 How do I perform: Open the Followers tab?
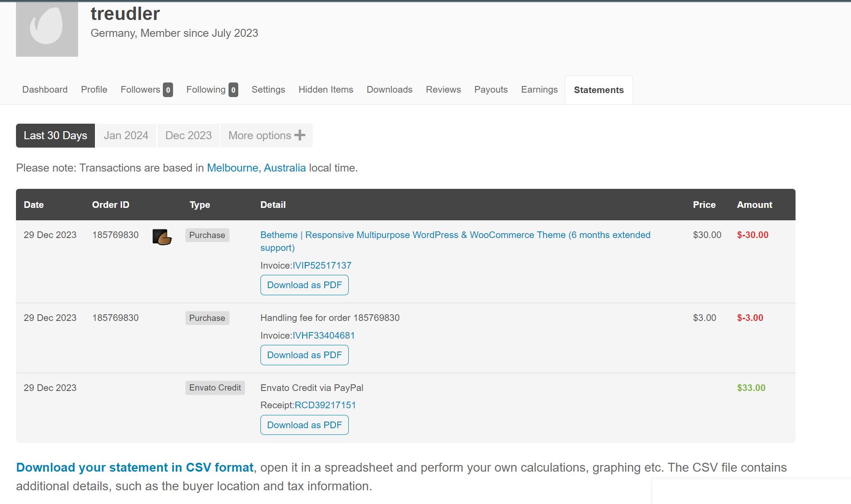click(146, 90)
